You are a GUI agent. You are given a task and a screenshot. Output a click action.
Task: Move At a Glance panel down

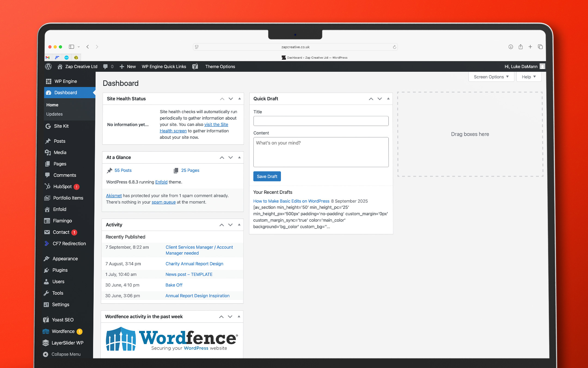[x=231, y=158]
